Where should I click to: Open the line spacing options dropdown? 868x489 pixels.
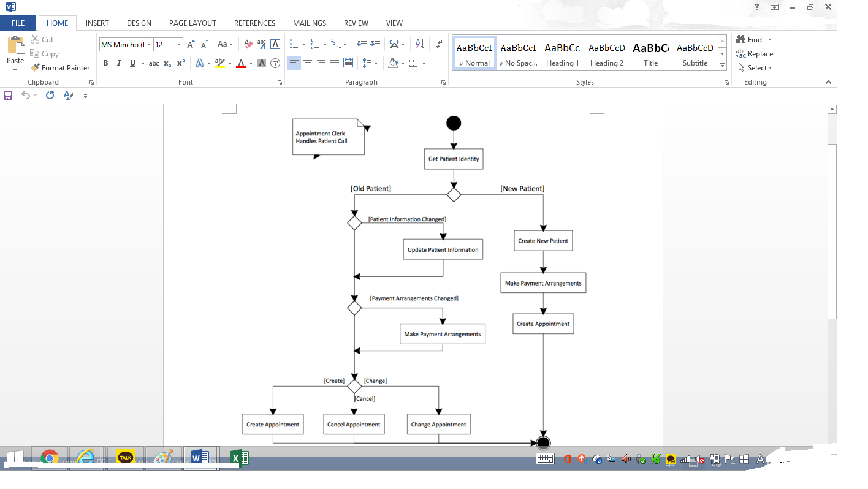[375, 63]
